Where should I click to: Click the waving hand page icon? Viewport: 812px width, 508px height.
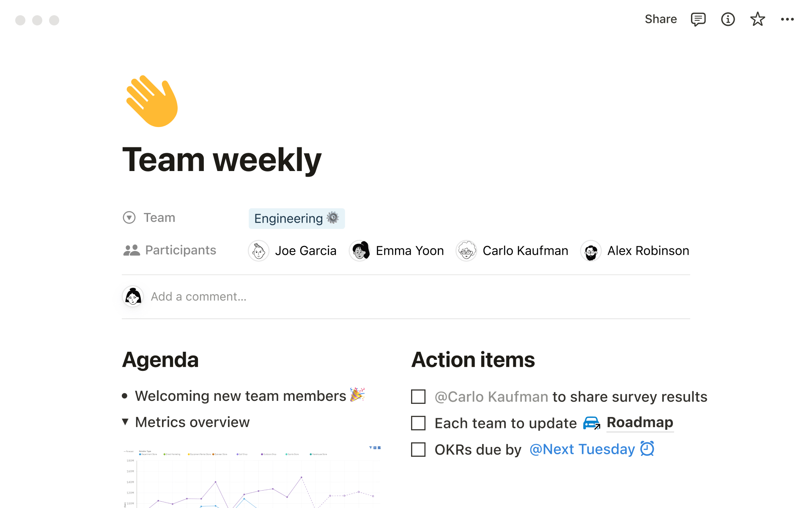(x=152, y=101)
